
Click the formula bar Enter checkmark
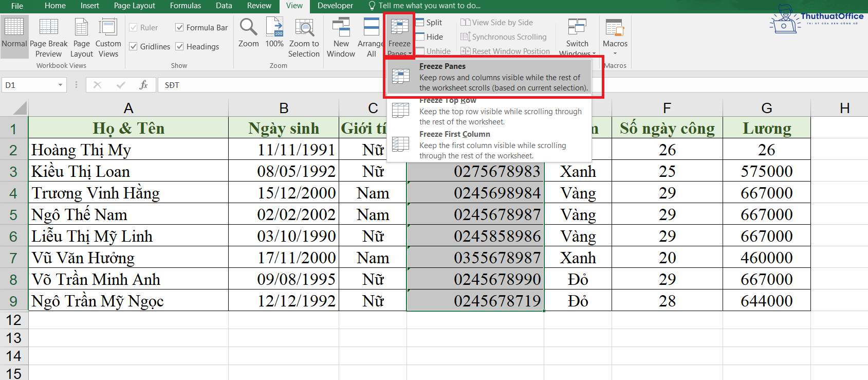tap(121, 85)
